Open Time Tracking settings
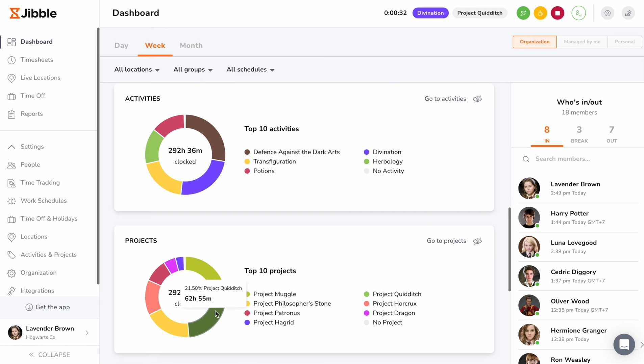 (40, 183)
